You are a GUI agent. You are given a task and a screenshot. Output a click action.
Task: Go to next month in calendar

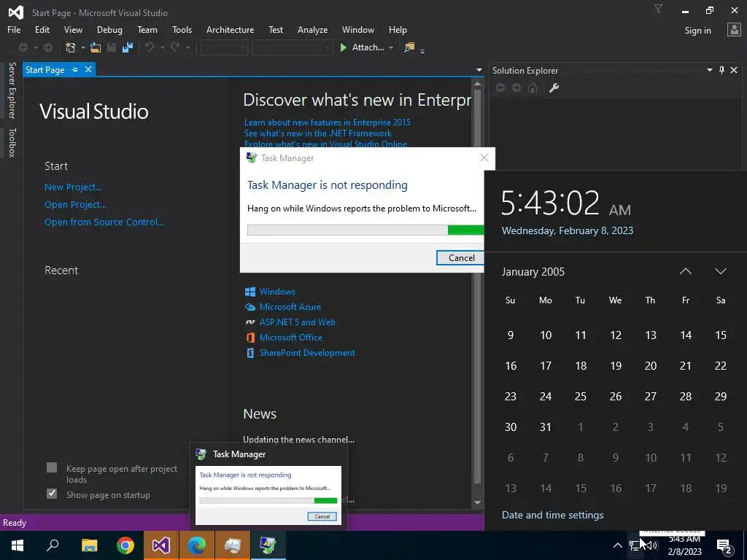[720, 271]
